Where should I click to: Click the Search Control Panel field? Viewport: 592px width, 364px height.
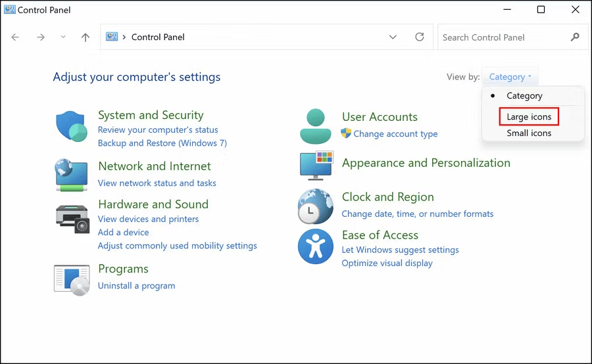512,37
